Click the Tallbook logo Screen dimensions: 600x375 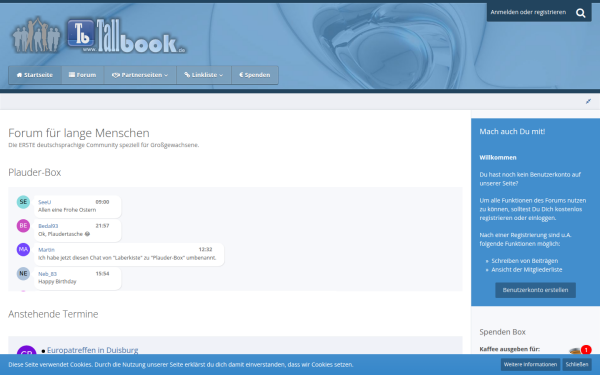point(99,36)
